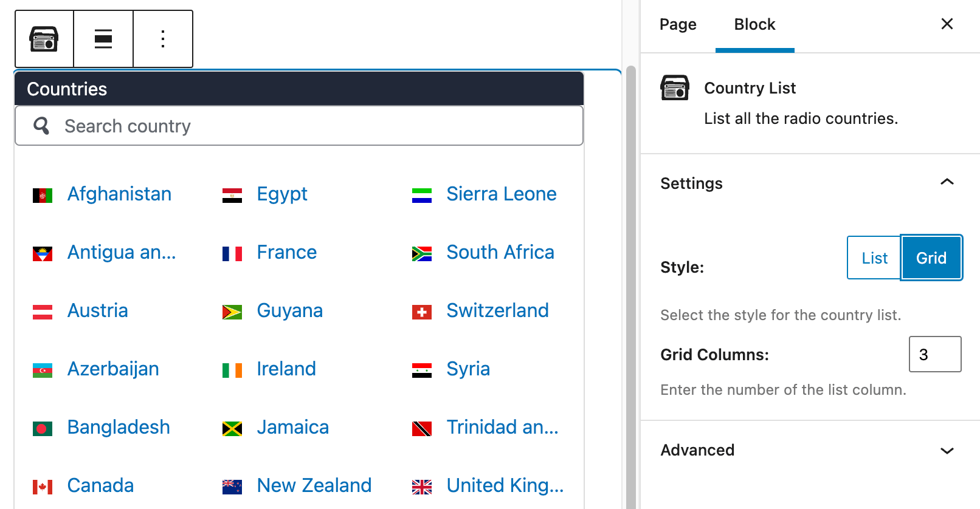This screenshot has width=980, height=509.
Task: Click the Grid Columns number field
Action: click(934, 354)
